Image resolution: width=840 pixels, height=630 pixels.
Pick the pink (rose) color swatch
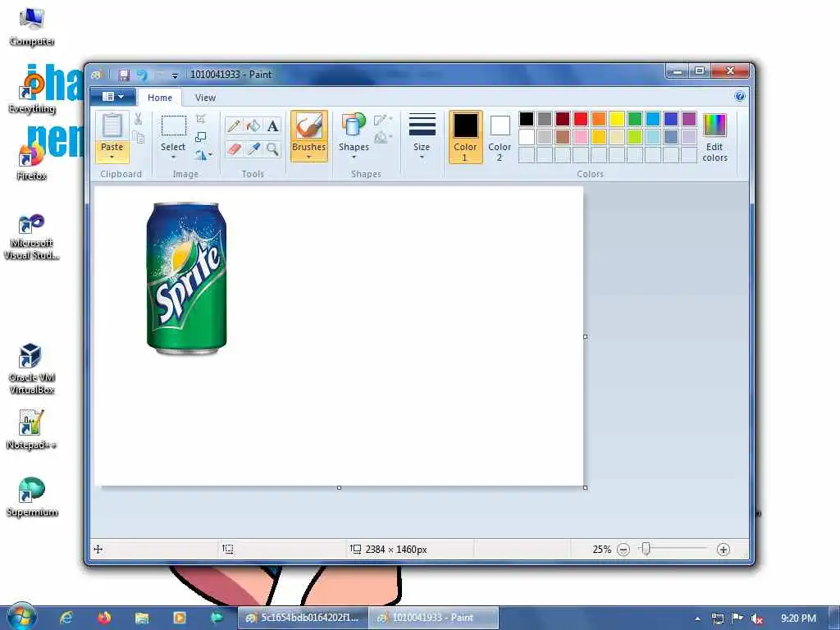(x=581, y=137)
